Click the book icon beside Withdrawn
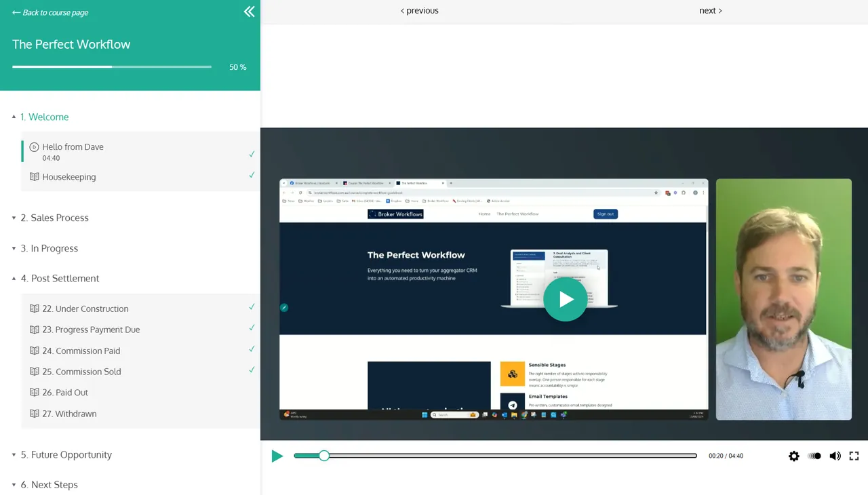 pyautogui.click(x=34, y=414)
